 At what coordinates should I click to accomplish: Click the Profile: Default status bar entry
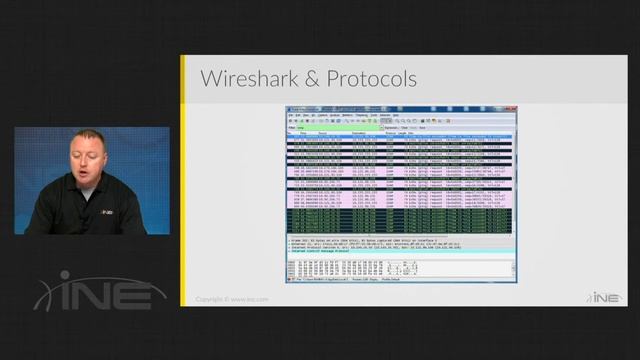pos(391,279)
